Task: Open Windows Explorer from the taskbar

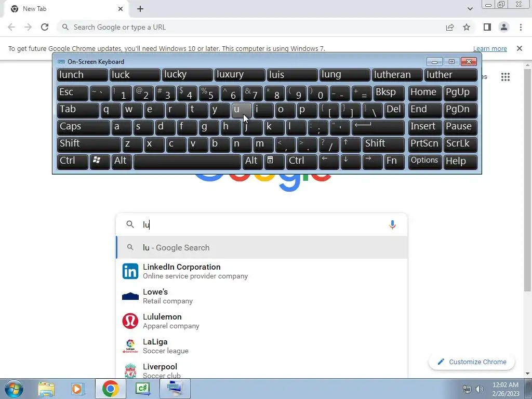Action: [x=46, y=389]
